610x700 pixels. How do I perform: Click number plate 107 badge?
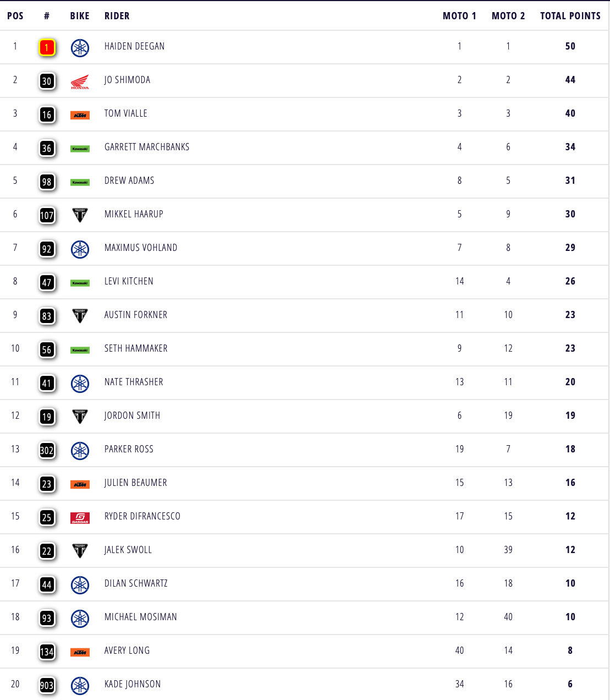(x=47, y=215)
